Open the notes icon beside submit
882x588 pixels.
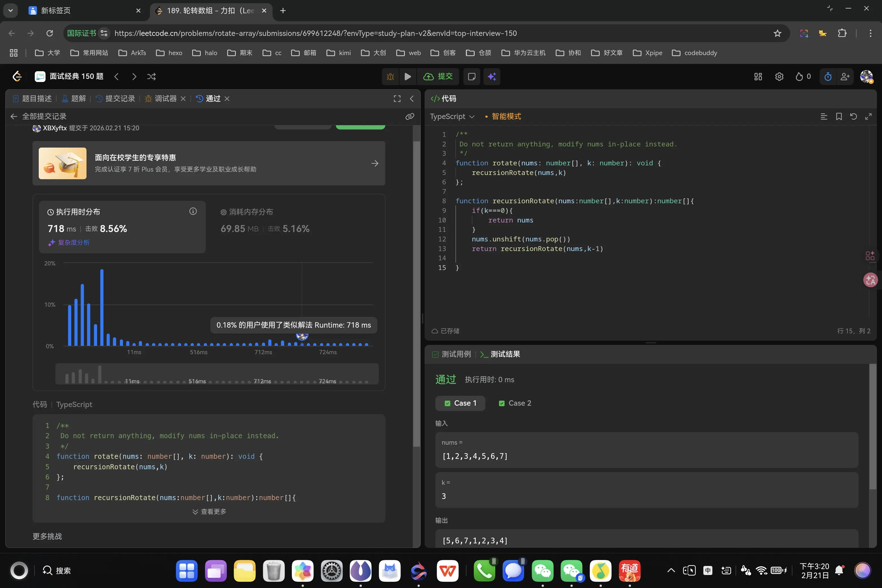pos(472,77)
